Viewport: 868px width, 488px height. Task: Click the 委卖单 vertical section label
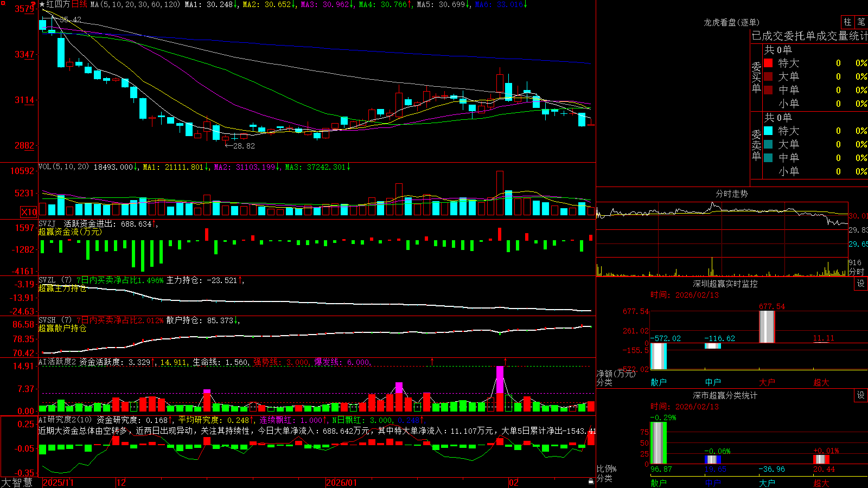pos(756,145)
